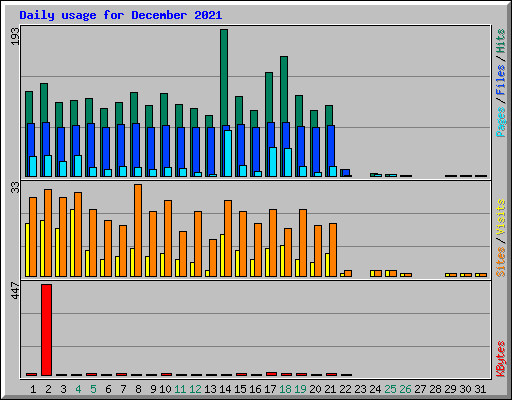Click the 'Visits' legend label
This screenshot has height=400, width=512.
[x=501, y=217]
